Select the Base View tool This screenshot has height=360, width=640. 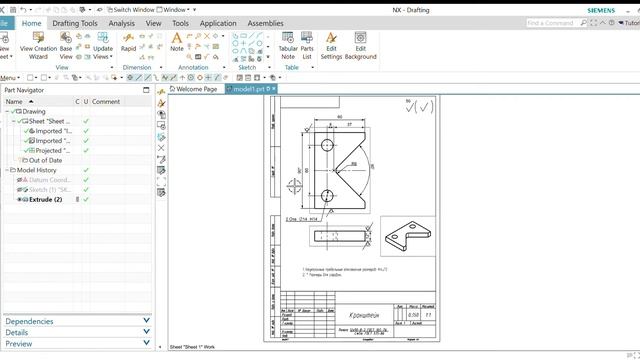point(66,46)
